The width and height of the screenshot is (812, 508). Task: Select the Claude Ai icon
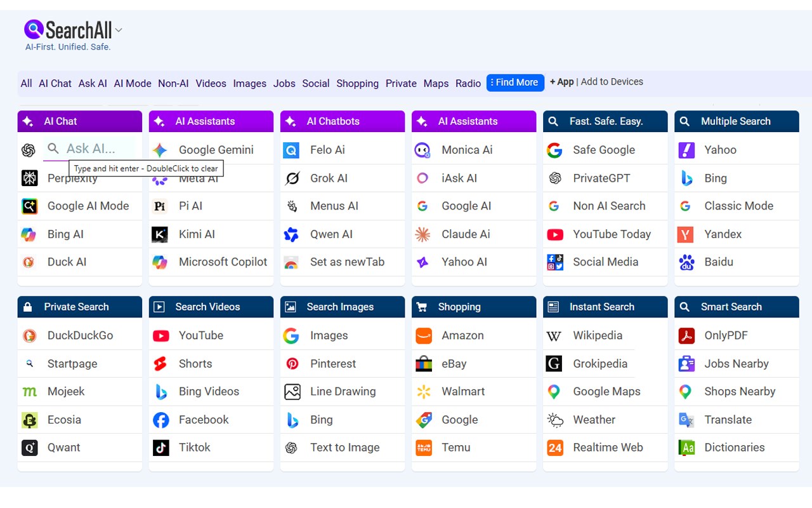(x=422, y=234)
